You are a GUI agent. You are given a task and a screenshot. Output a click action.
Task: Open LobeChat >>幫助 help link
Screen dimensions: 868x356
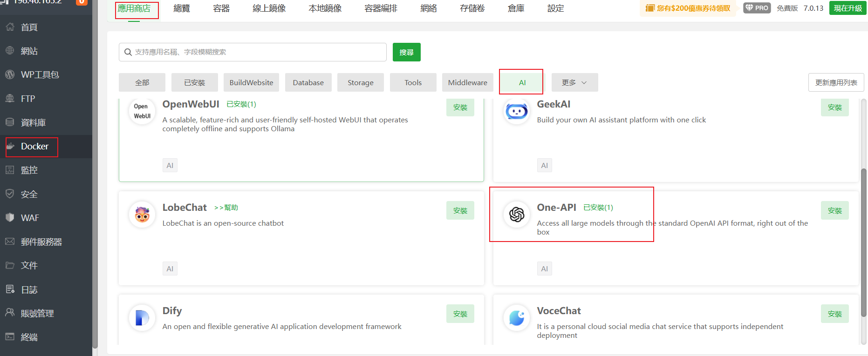tap(226, 208)
